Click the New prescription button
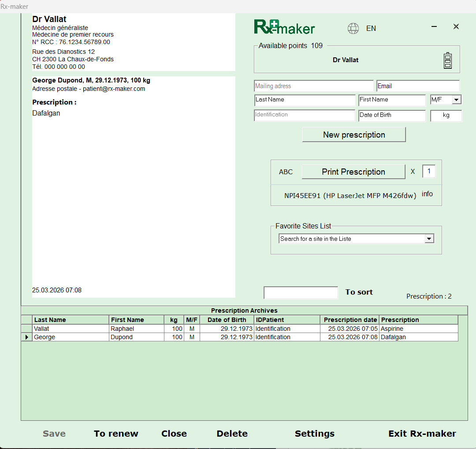 tap(353, 135)
